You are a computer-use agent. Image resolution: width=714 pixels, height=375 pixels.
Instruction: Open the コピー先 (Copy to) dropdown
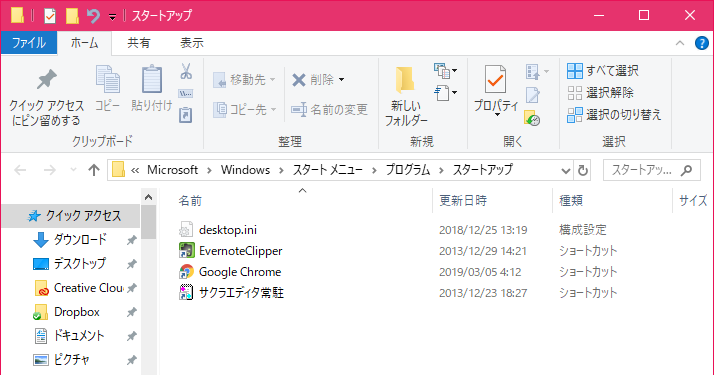(245, 110)
